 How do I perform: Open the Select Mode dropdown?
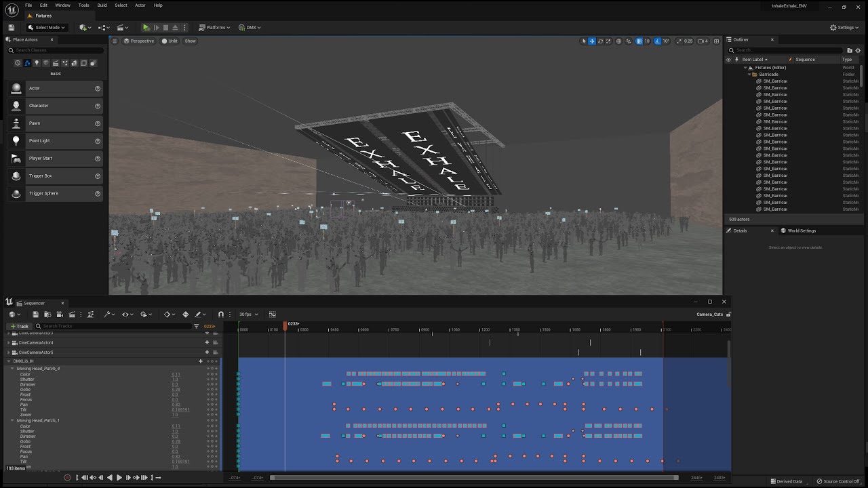[46, 28]
